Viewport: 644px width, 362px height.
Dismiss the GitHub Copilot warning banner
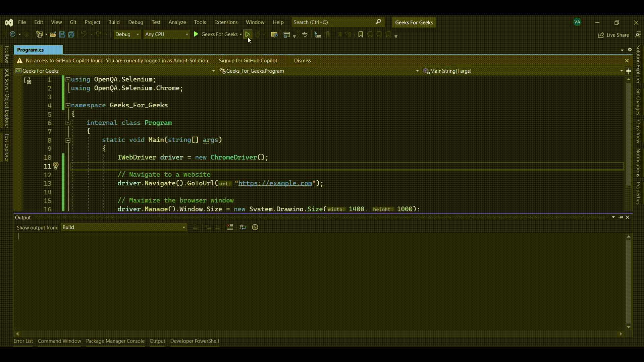coord(303,61)
